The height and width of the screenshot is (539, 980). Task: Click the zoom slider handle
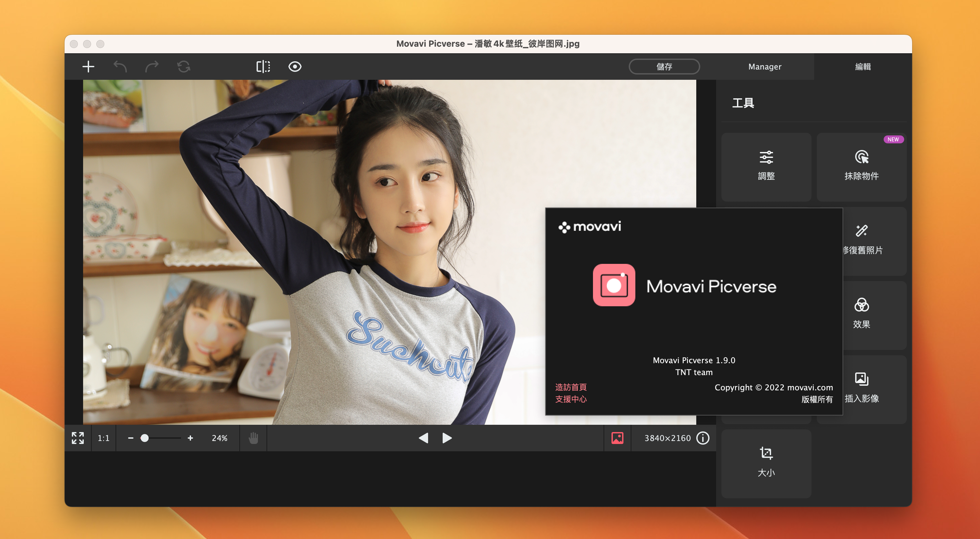[145, 438]
